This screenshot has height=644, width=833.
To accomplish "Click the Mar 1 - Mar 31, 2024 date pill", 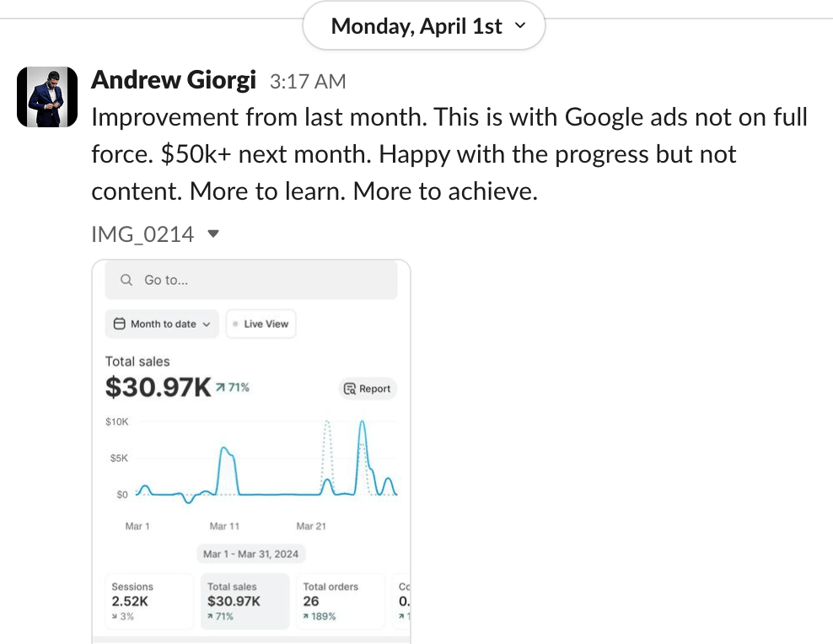I will [251, 554].
